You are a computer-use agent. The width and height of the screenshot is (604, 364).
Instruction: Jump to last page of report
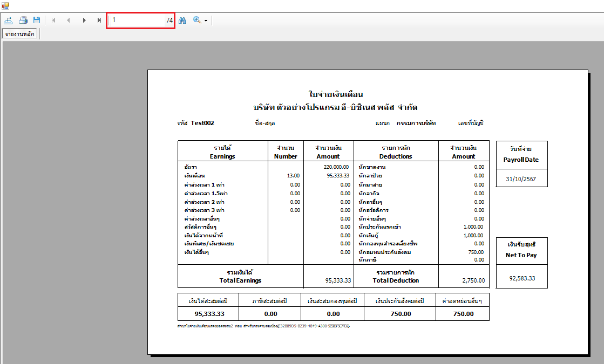[x=99, y=20]
